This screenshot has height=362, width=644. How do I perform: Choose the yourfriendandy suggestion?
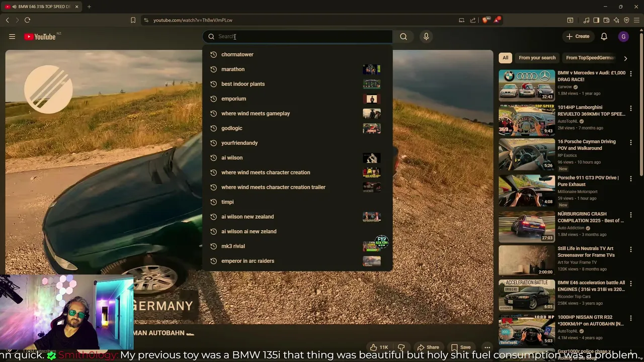click(297, 143)
